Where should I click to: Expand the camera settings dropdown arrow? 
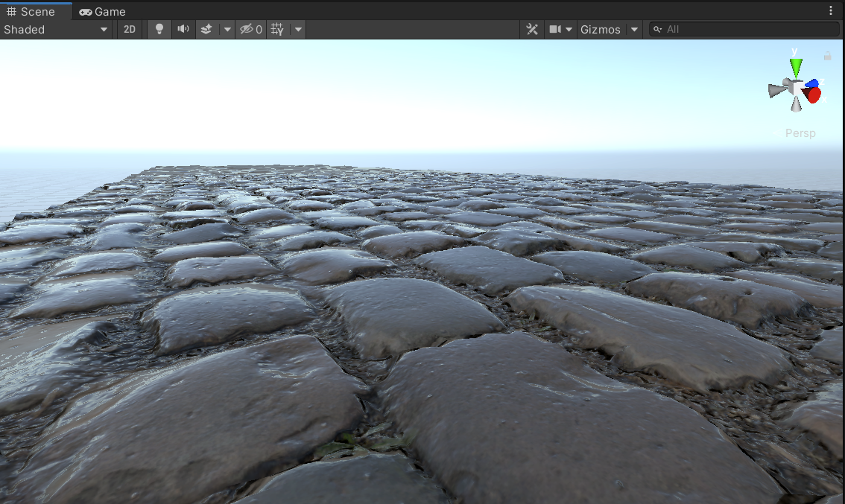tap(569, 30)
